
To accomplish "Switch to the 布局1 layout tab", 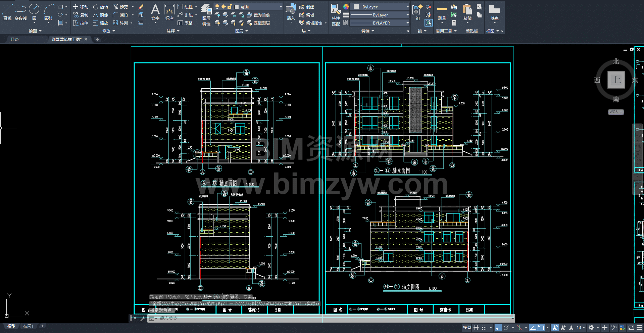I will click(x=28, y=326).
